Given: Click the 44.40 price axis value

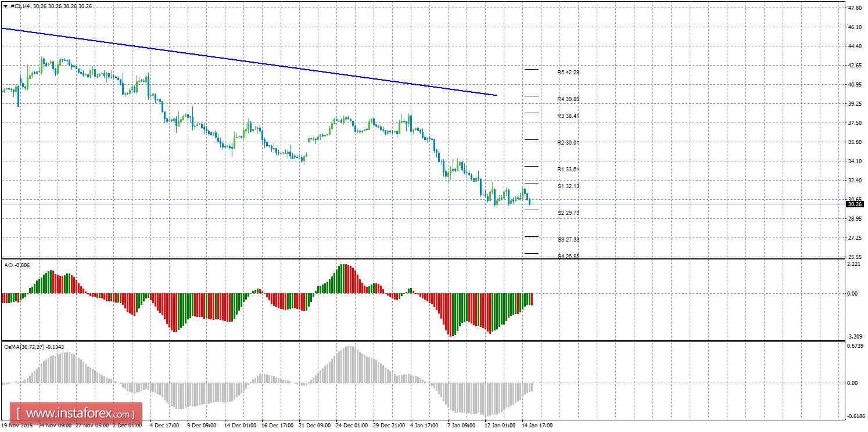Looking at the screenshot, I should (x=855, y=46).
